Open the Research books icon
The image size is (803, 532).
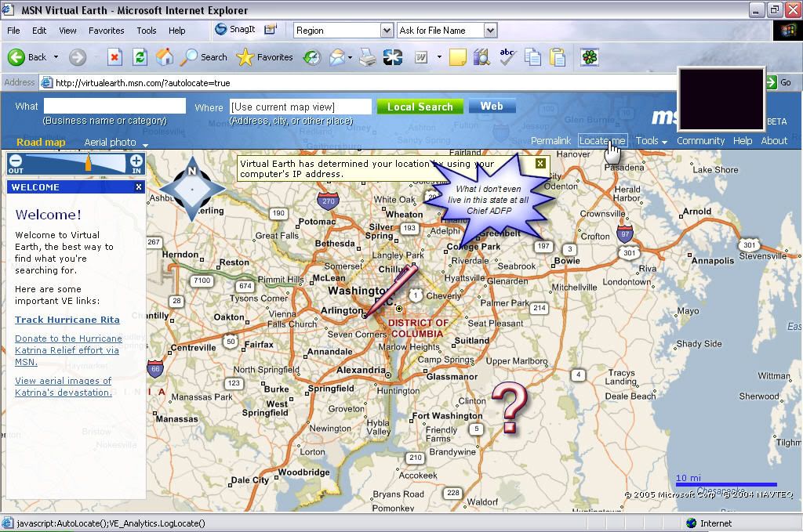pyautogui.click(x=481, y=57)
